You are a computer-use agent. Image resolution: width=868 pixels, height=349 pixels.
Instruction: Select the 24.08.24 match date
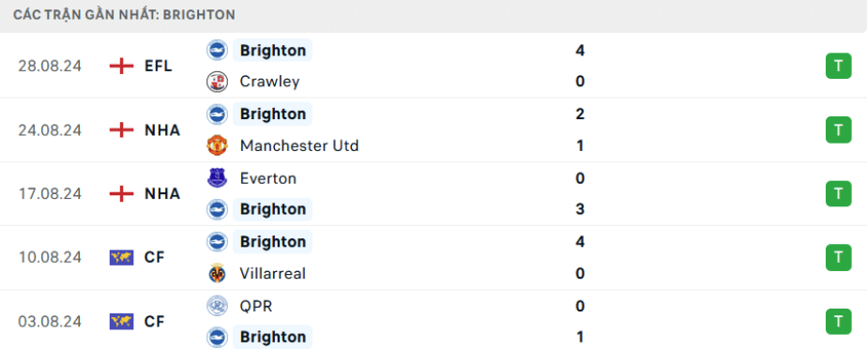click(50, 130)
